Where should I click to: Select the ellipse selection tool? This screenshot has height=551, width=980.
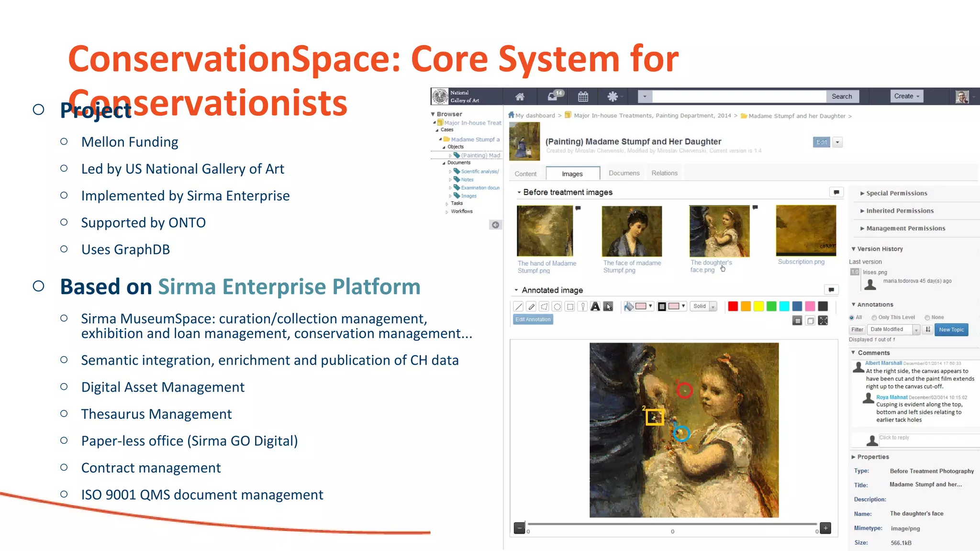[x=557, y=307]
